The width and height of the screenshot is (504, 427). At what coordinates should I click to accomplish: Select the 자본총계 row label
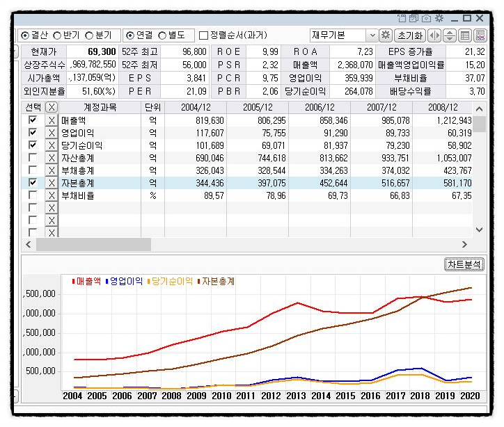pos(78,184)
